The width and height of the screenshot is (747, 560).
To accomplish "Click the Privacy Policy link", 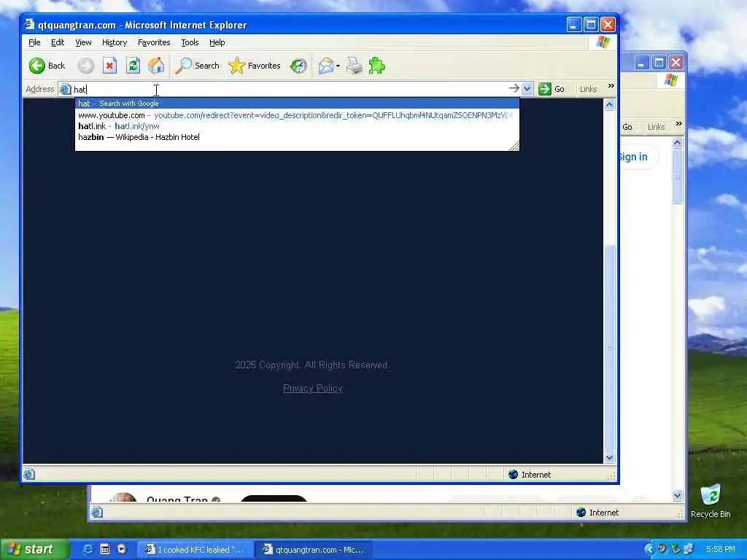I will click(x=313, y=388).
